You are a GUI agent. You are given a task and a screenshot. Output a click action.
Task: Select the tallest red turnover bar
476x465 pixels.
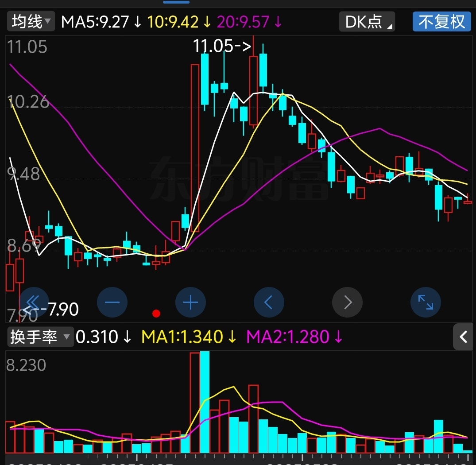coord(195,403)
